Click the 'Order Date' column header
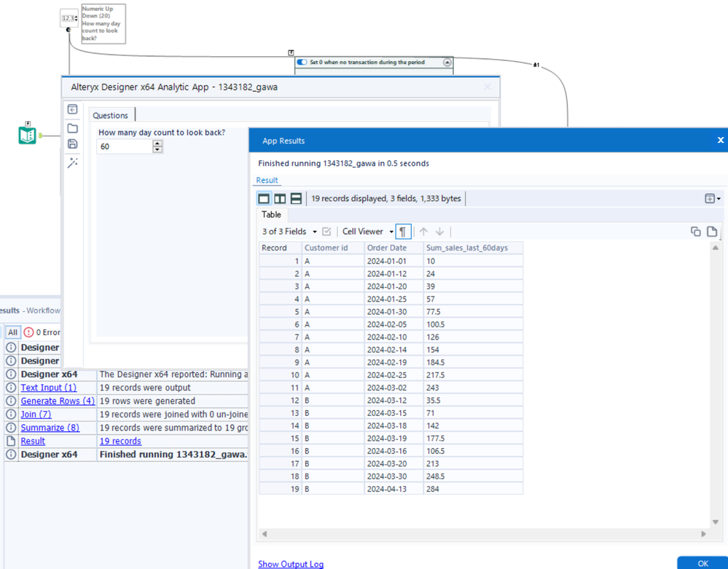This screenshot has height=569, width=728. tap(394, 248)
